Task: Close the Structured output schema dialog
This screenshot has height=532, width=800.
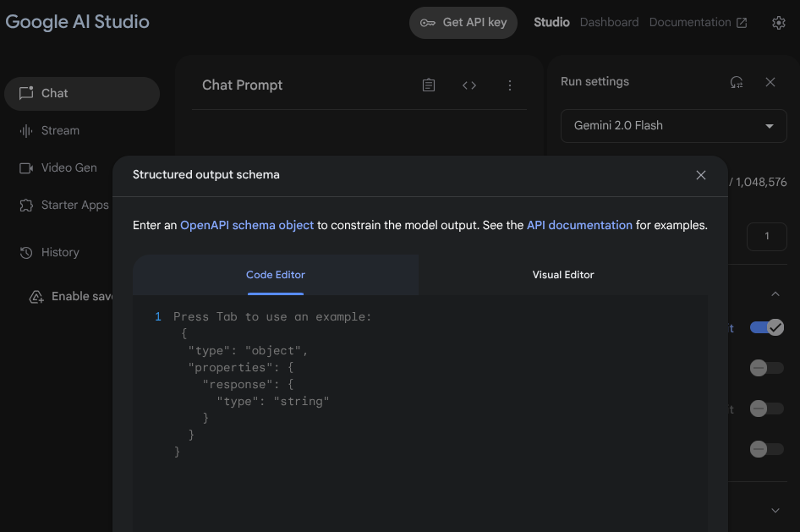Action: (701, 175)
